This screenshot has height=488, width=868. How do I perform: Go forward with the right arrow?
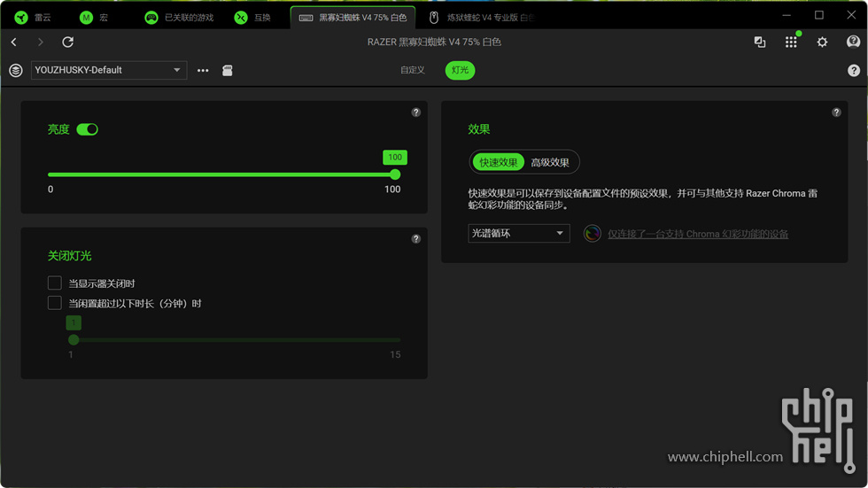click(x=40, y=42)
